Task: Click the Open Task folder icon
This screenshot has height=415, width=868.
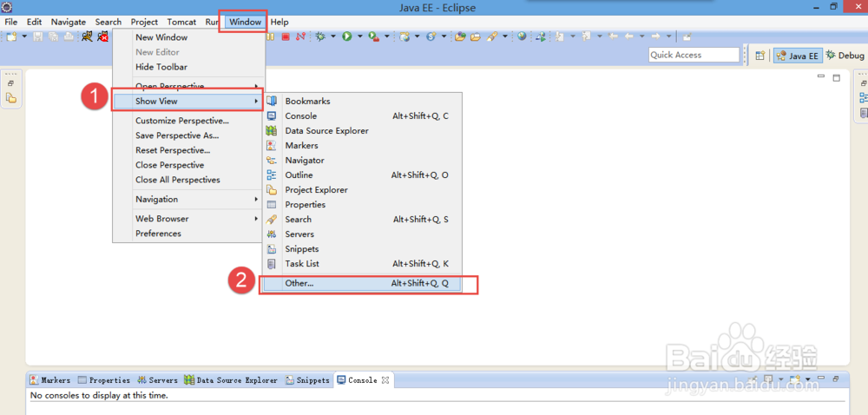Action: 476,37
